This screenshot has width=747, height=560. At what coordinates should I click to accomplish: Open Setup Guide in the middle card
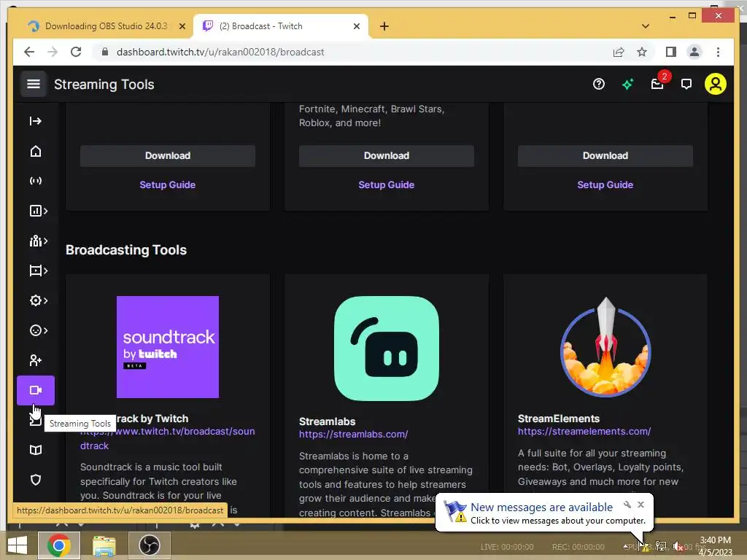point(387,184)
